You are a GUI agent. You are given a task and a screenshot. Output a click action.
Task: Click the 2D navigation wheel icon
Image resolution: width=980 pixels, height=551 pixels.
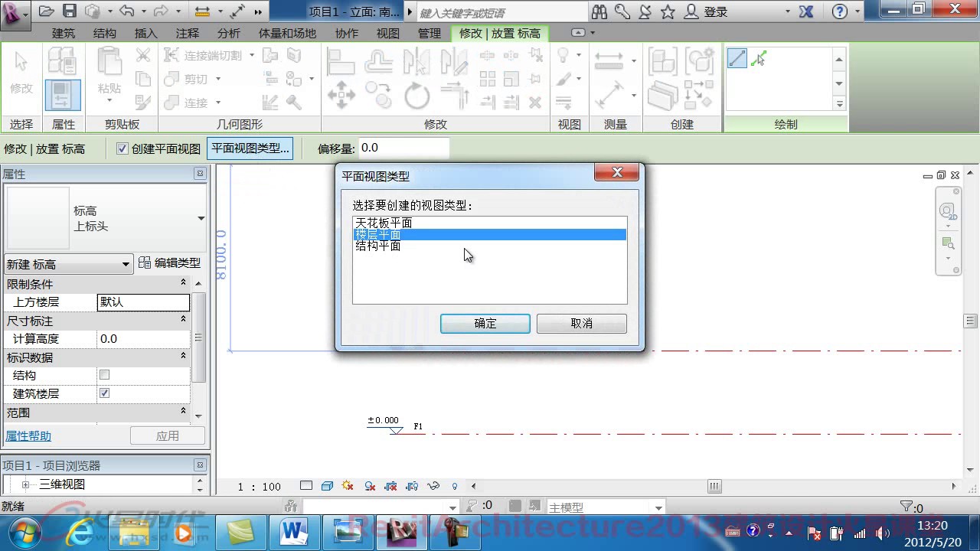[948, 211]
